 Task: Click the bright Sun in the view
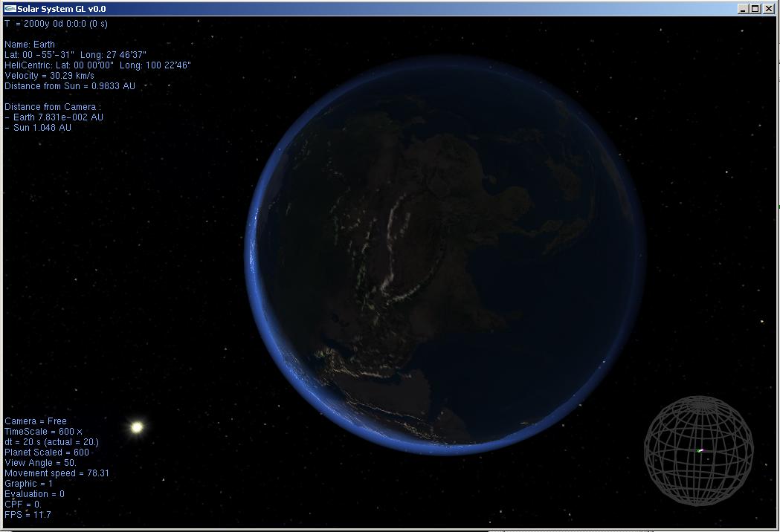137,426
